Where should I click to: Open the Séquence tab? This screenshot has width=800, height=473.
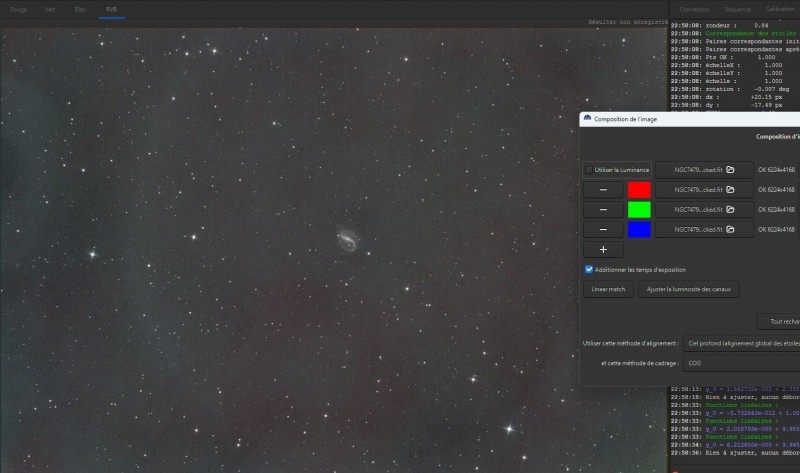click(x=737, y=9)
